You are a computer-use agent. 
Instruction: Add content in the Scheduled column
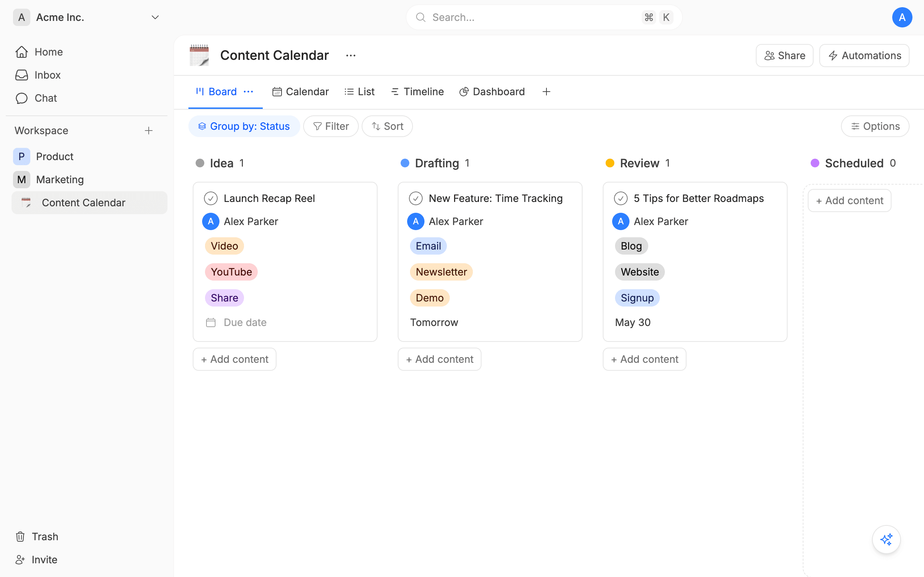point(849,201)
